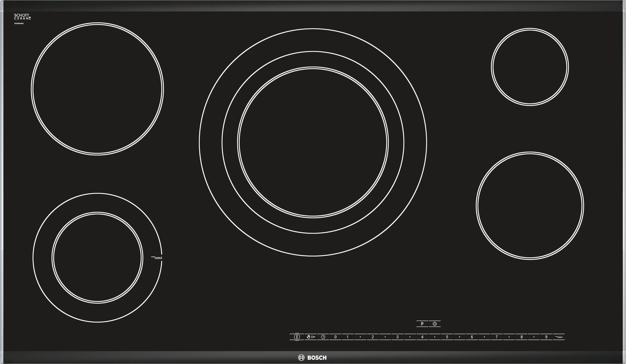This screenshot has width=626, height=364.
Task: Tap the timer clock icon
Action: (x=323, y=337)
